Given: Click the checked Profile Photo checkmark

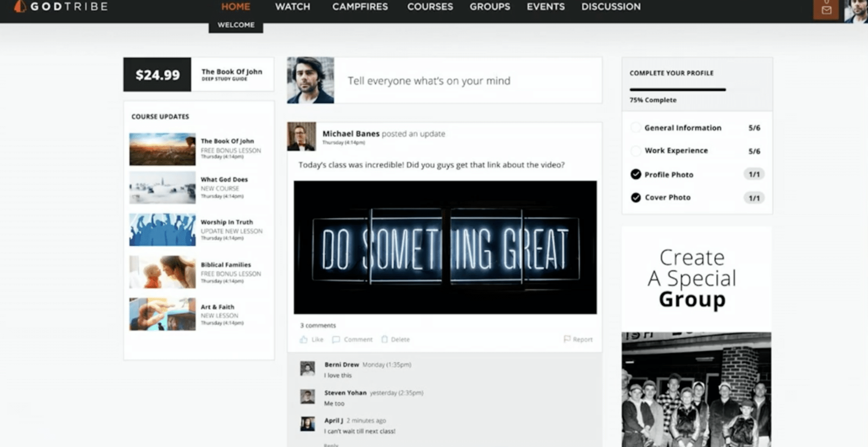Looking at the screenshot, I should [635, 174].
